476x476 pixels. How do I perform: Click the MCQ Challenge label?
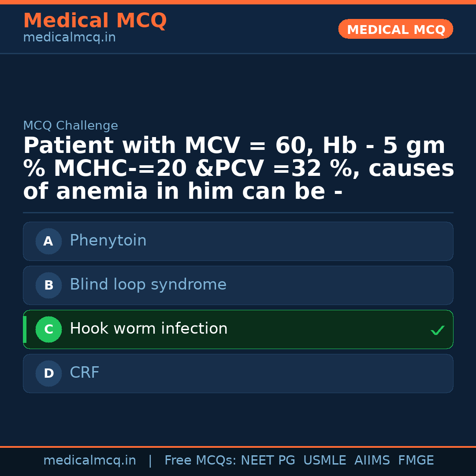click(71, 126)
